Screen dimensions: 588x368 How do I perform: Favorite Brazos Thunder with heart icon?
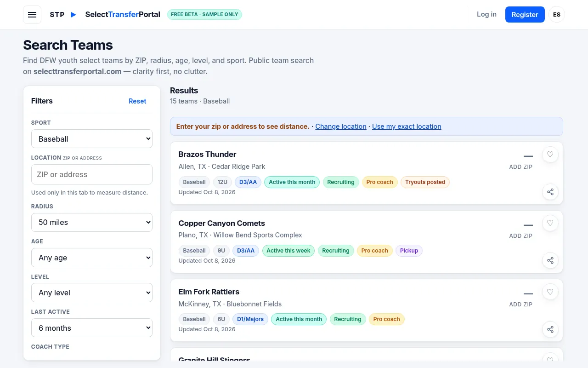(x=550, y=155)
